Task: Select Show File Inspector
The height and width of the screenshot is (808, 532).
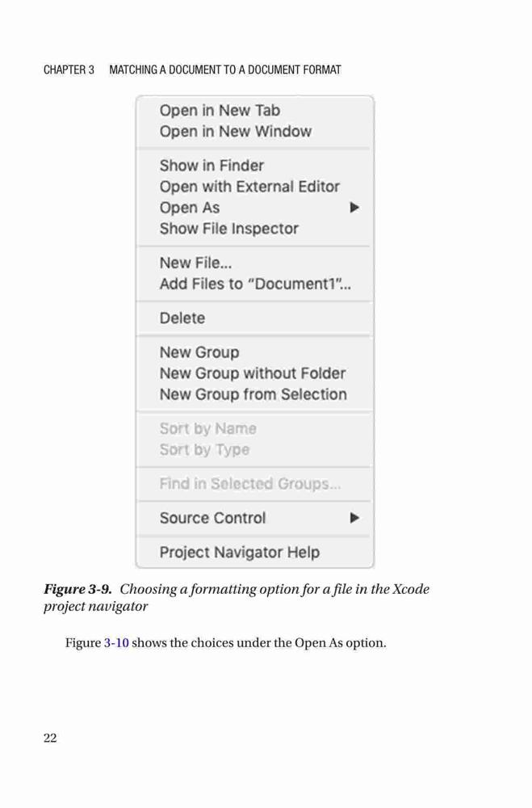Action: pos(254,229)
